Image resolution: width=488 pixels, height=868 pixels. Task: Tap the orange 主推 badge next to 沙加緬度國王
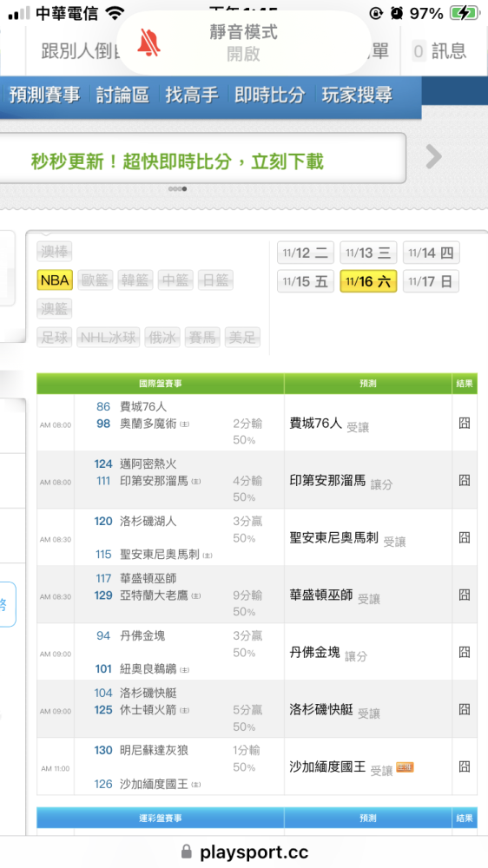click(x=405, y=767)
